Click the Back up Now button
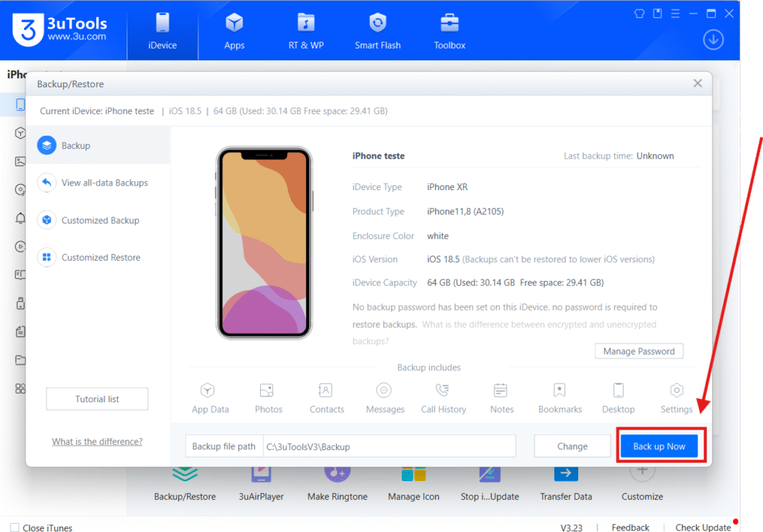 click(x=659, y=446)
